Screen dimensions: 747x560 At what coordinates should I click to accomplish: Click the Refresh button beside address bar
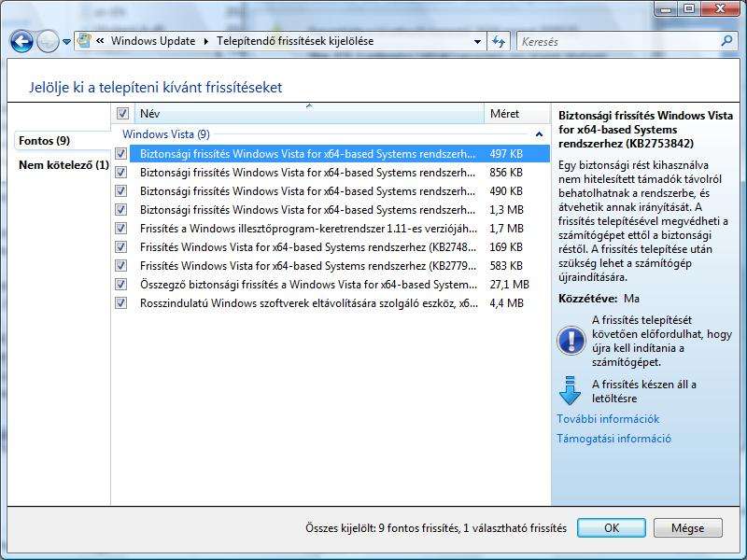click(x=499, y=41)
